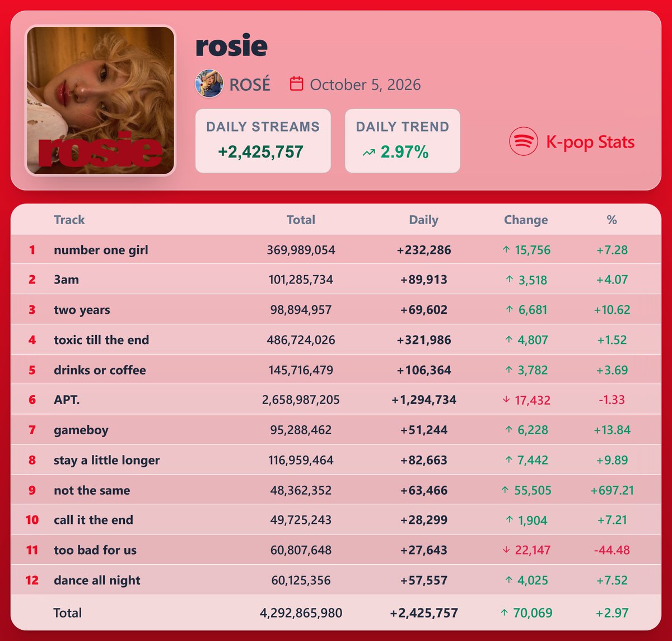Click the daily value +232,286
Screen dimensions: 672x641
(424, 250)
